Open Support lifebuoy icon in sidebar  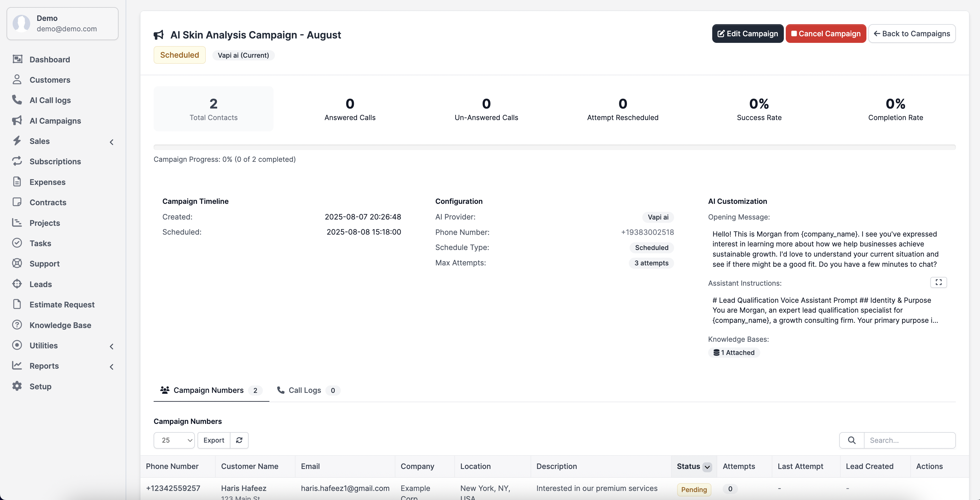(x=17, y=263)
